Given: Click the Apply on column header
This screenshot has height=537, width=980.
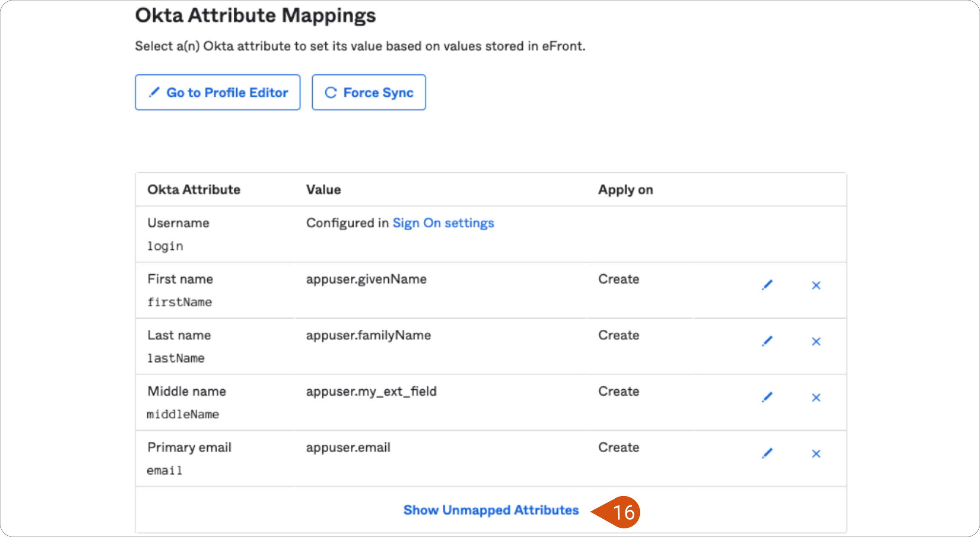Looking at the screenshot, I should point(625,190).
